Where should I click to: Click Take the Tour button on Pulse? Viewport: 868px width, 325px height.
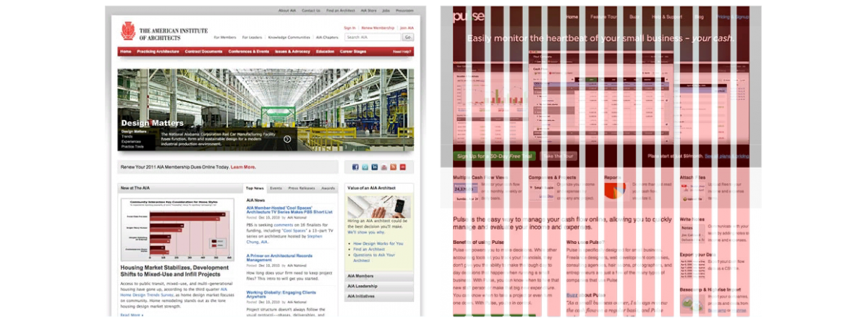click(x=558, y=156)
